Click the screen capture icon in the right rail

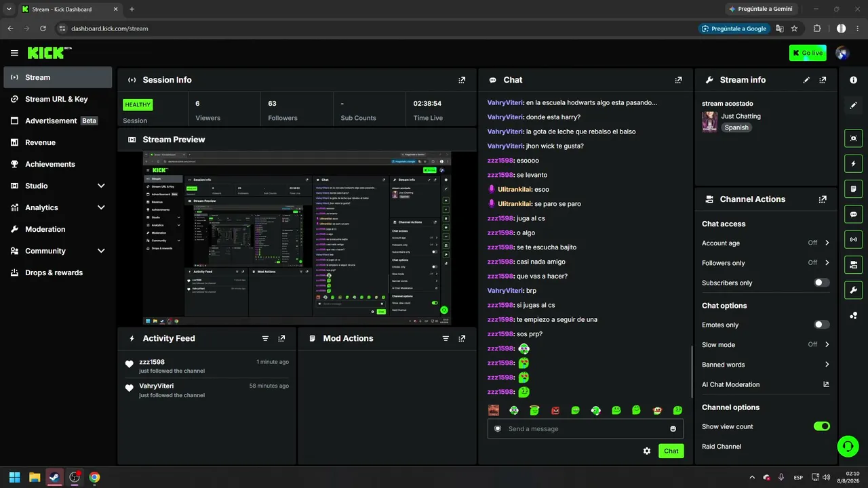[x=853, y=138]
